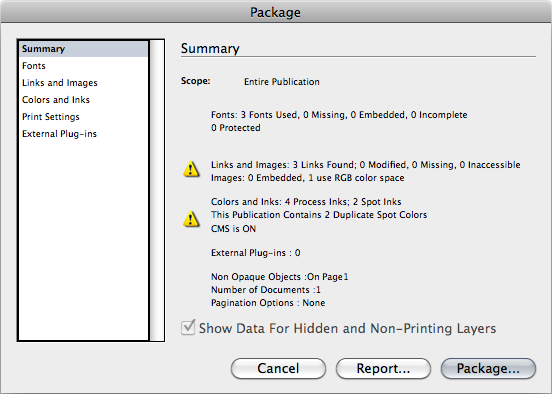
Task: Click the '2 Duplicate Spot Colors' line
Action: 319,215
